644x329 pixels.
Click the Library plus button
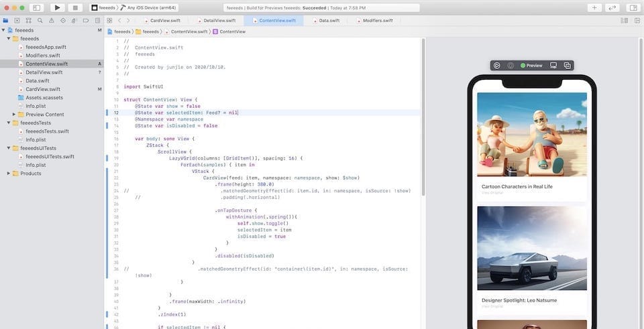tap(594, 7)
